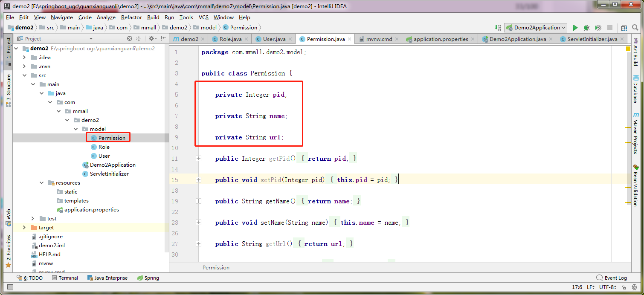Open the File menu

(10, 17)
